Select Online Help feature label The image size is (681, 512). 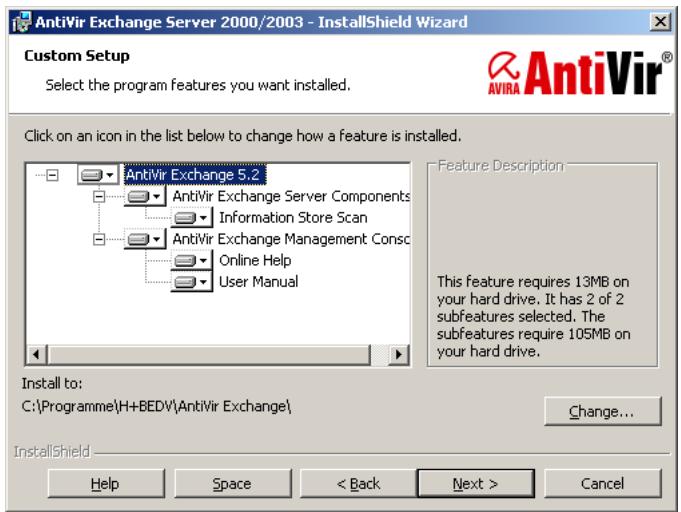tap(255, 260)
